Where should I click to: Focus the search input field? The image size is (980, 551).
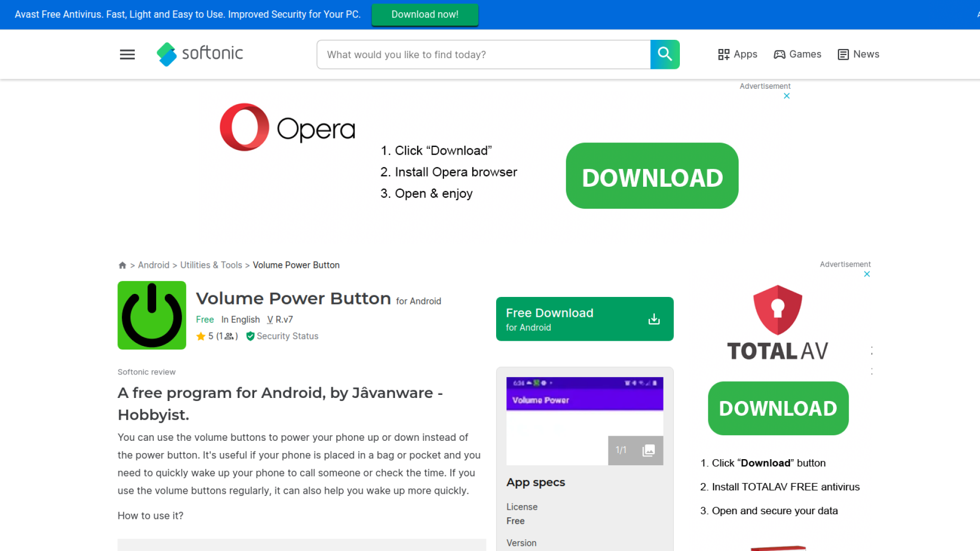click(483, 55)
